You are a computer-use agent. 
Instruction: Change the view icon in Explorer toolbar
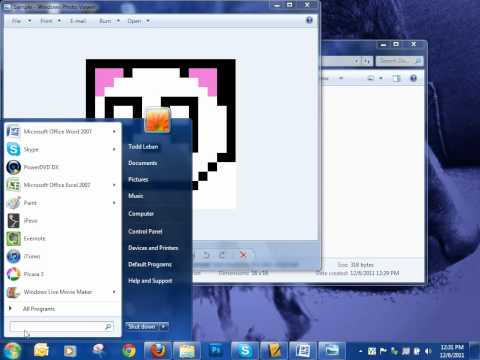click(371, 78)
